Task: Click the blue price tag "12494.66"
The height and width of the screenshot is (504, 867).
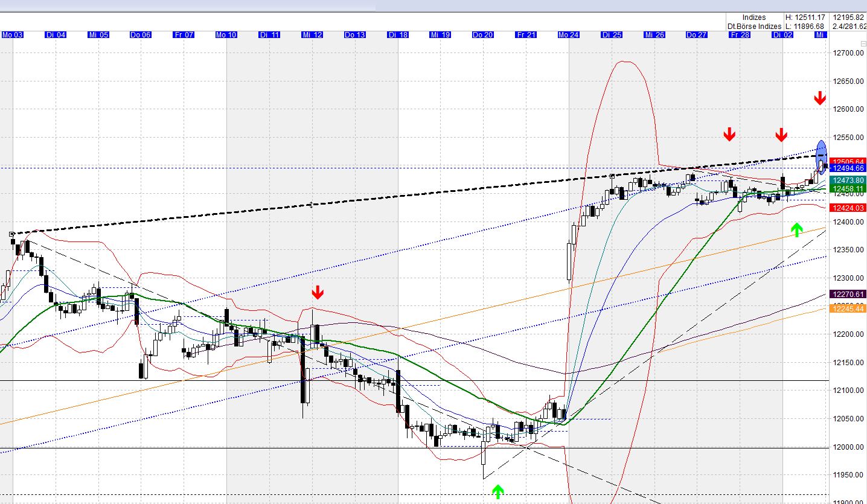Action: pos(848,169)
